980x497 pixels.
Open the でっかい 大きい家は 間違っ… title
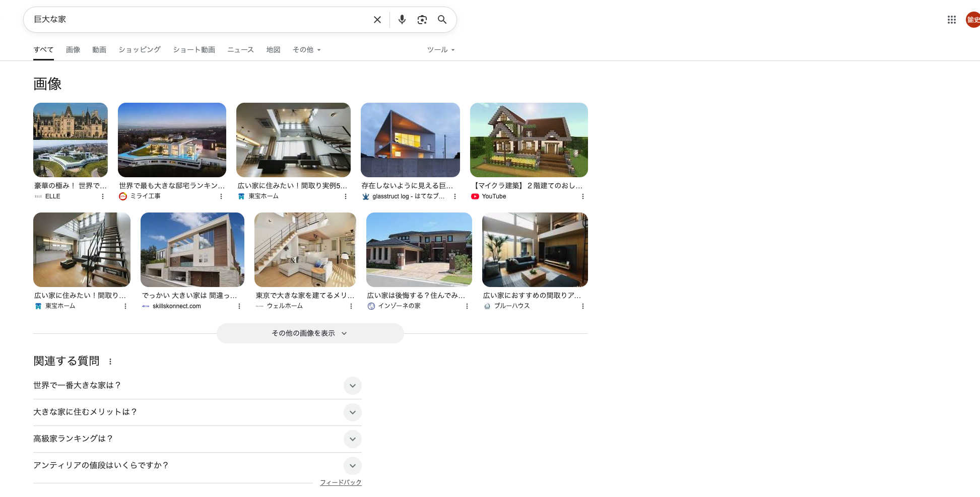tap(189, 296)
